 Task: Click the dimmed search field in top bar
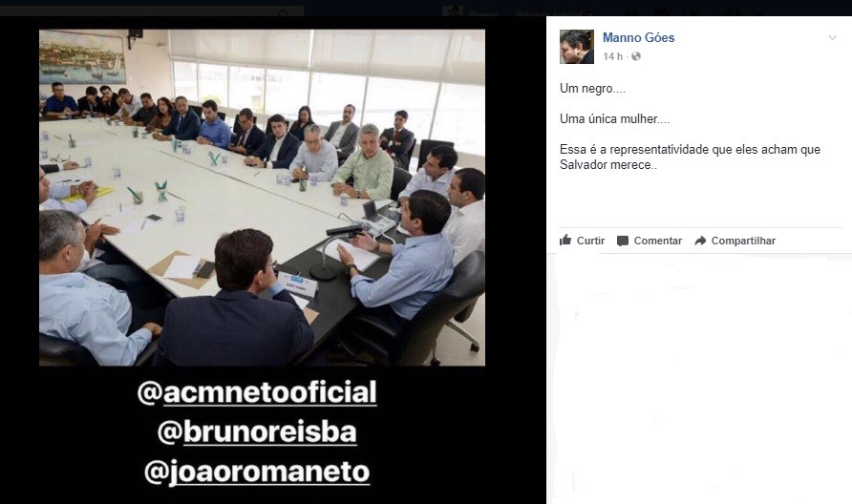pos(152,11)
